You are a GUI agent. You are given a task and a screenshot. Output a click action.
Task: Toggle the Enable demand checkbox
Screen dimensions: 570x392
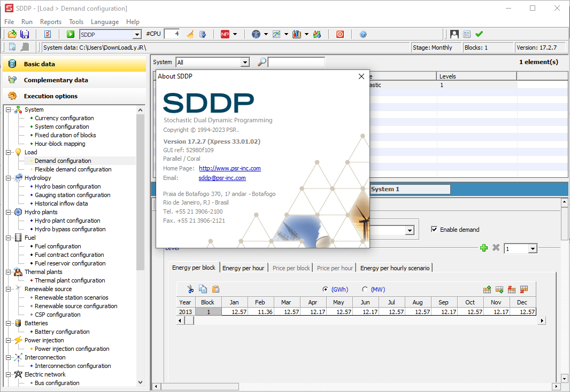pos(435,230)
